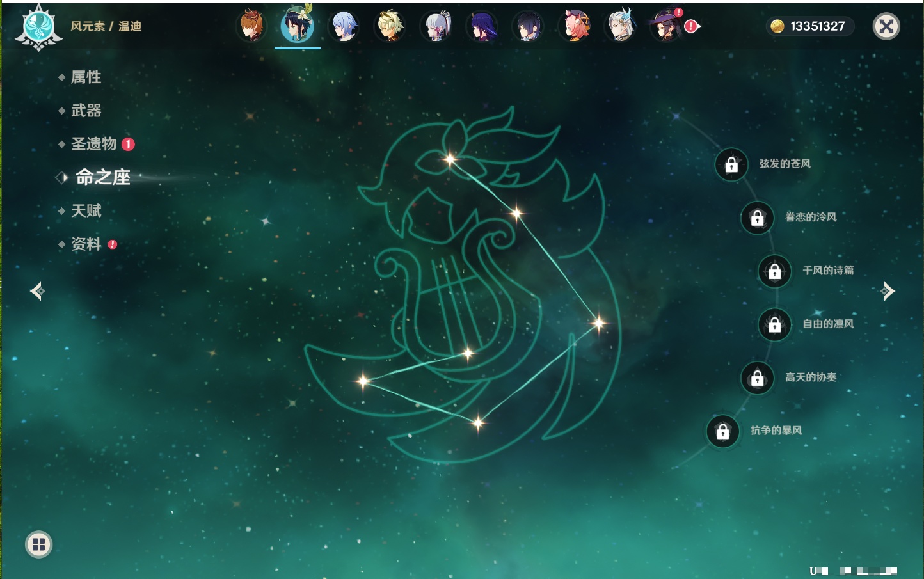Switch to the 天赋 talents tab
The width and height of the screenshot is (924, 579).
pos(86,210)
